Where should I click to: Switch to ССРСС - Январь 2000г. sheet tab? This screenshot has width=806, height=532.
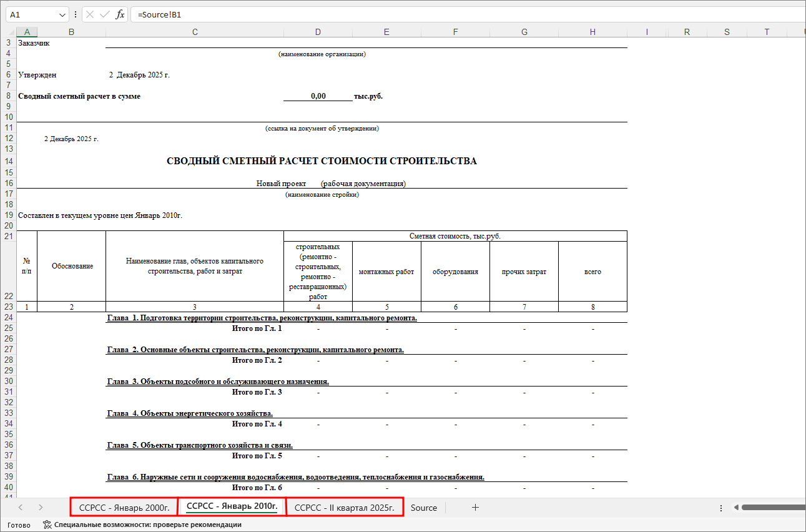pos(124,508)
